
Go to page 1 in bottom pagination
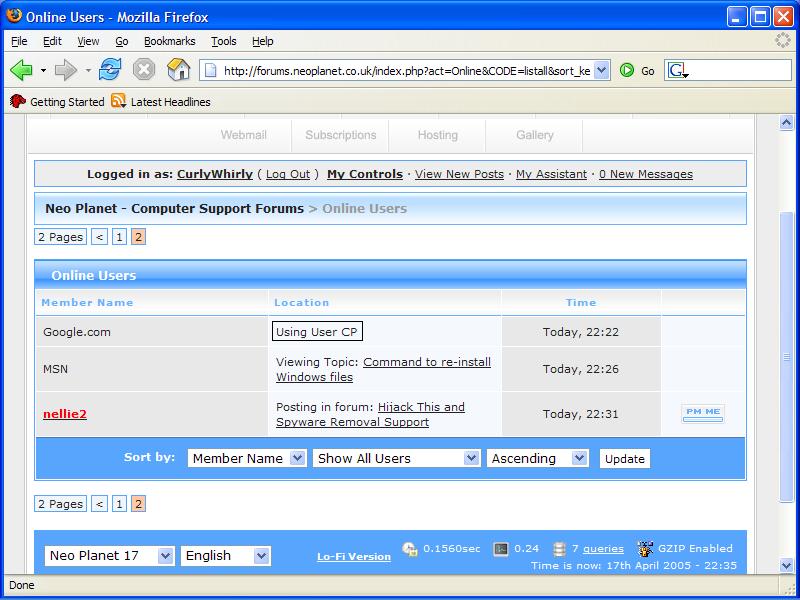(x=119, y=504)
